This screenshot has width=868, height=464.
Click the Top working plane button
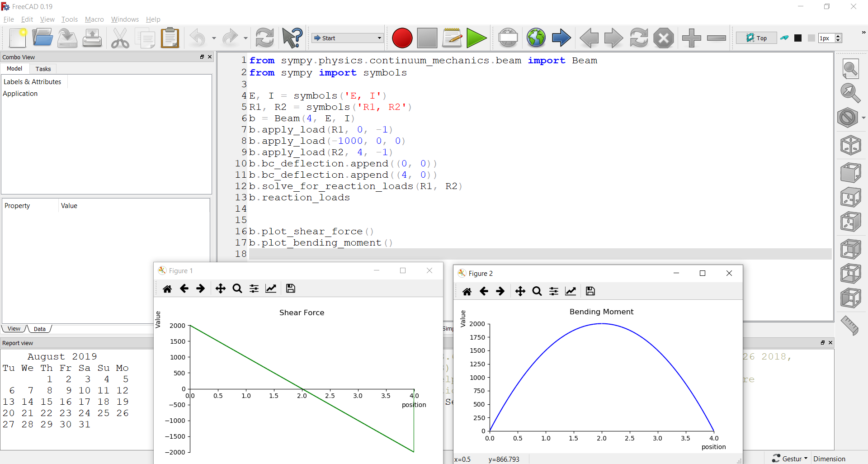(756, 38)
